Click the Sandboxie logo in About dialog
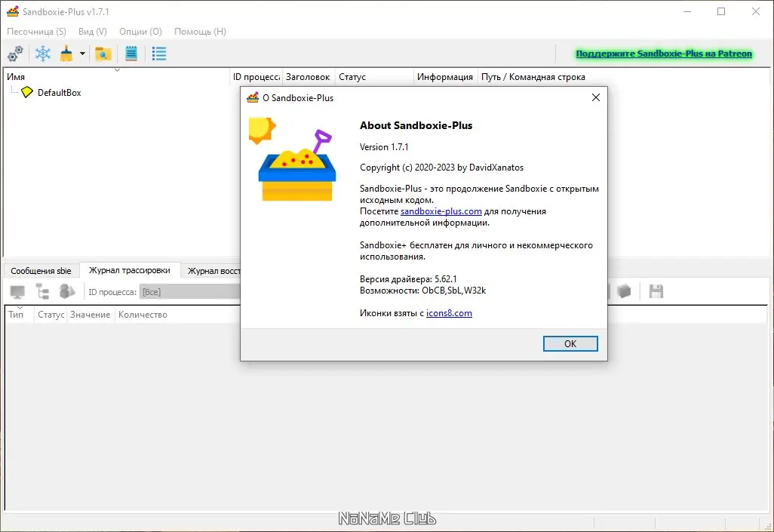 293,159
